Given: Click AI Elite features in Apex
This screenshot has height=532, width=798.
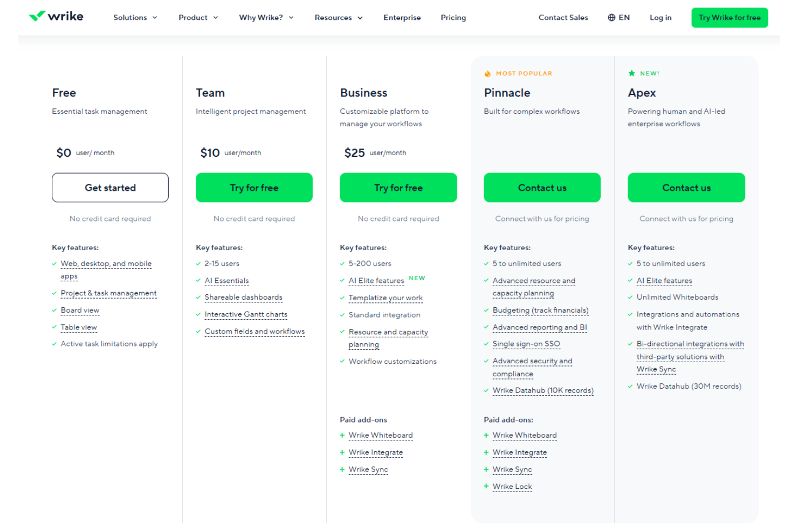Looking at the screenshot, I should coord(664,281).
